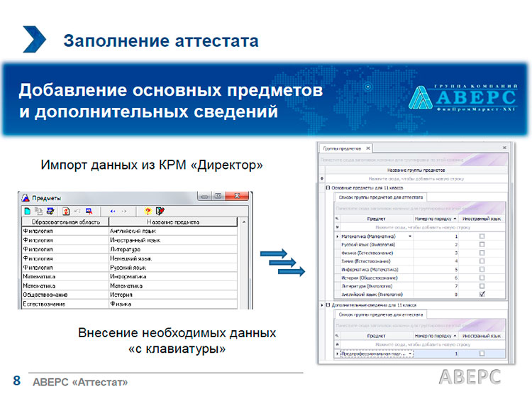The image size is (532, 394).
Task: Click the greyed undo arrow icon
Action: tap(77, 212)
